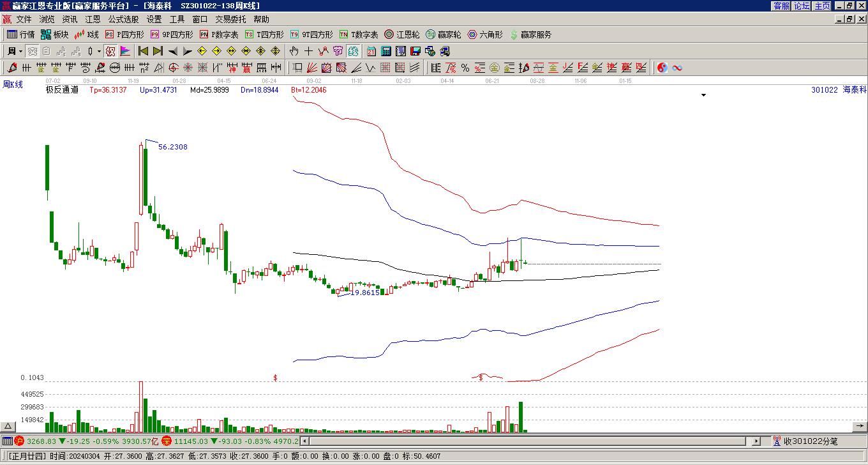
Task: Click the Tp=36.3137 indicator value
Action: pos(108,90)
